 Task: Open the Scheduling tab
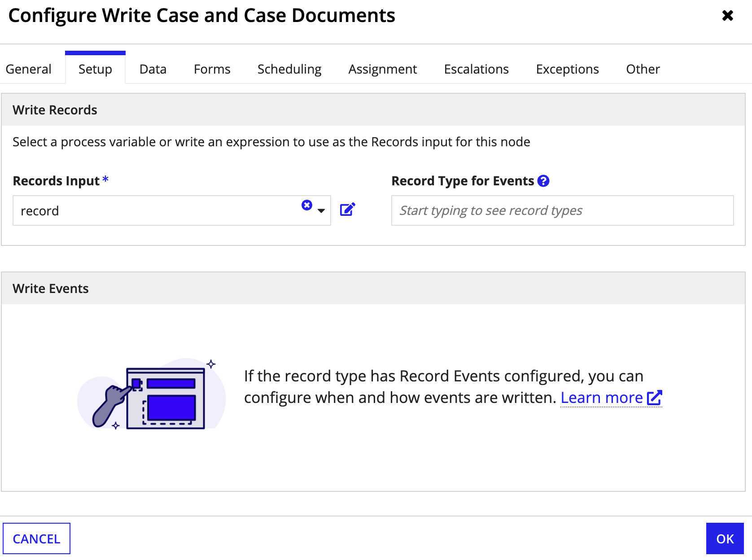pos(289,69)
